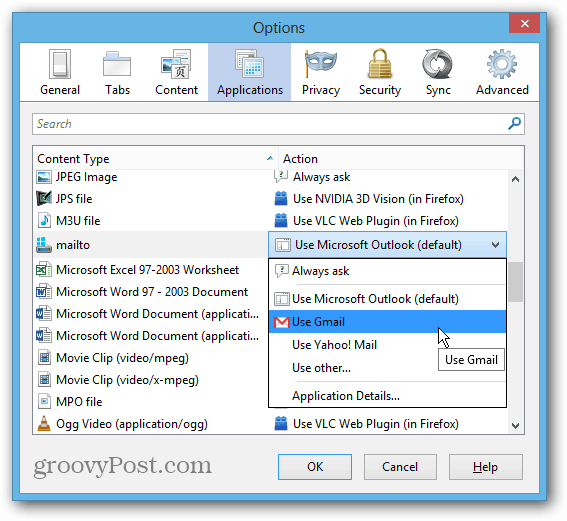Image resolution: width=567 pixels, height=521 pixels.
Task: Switch to the Sync tab
Action: point(438,72)
